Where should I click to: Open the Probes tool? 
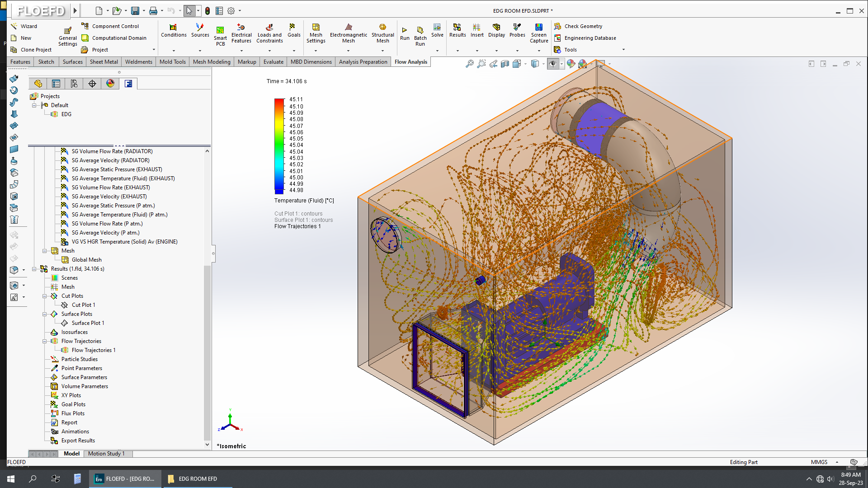coord(517,34)
